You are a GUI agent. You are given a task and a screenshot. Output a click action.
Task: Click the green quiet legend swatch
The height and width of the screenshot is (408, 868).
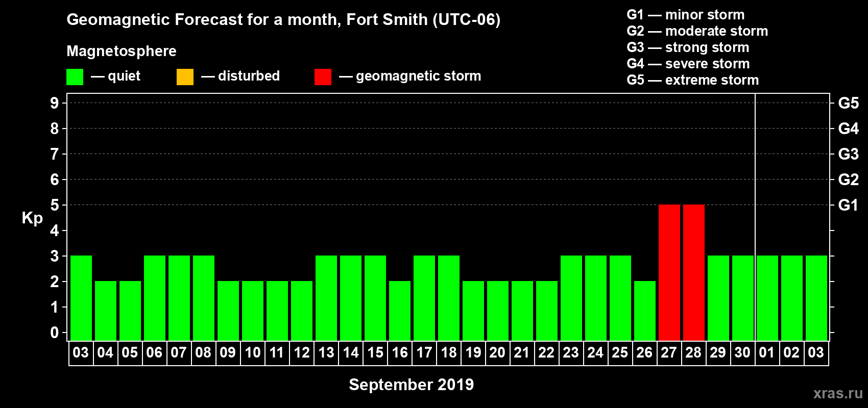[x=75, y=77]
